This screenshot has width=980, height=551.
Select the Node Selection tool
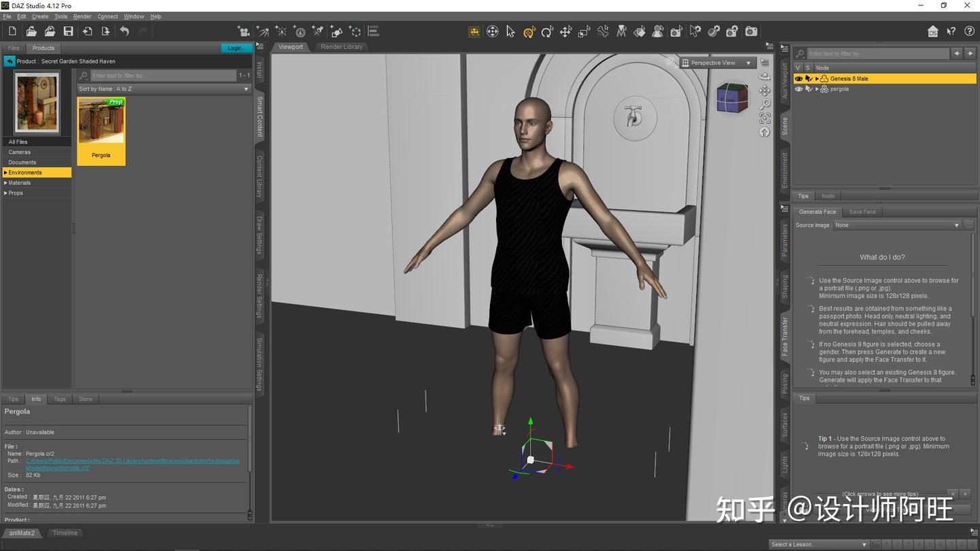[510, 31]
